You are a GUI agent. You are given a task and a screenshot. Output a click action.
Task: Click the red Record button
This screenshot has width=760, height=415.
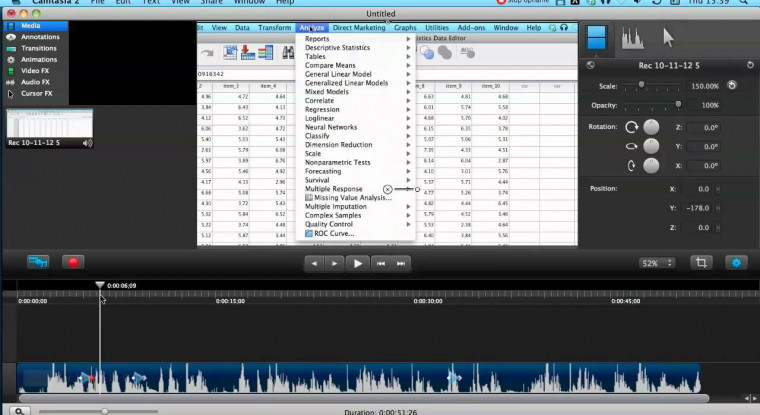73,262
